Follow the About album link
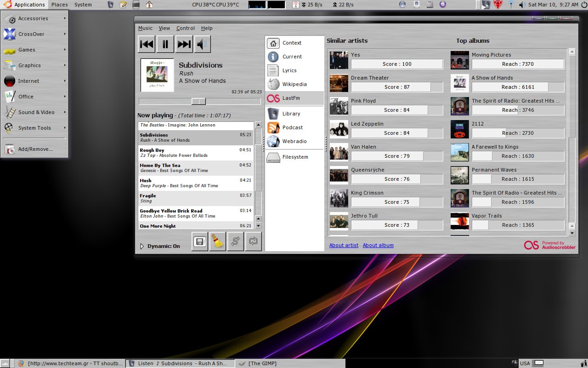This screenshot has height=368, width=588. pyautogui.click(x=378, y=245)
